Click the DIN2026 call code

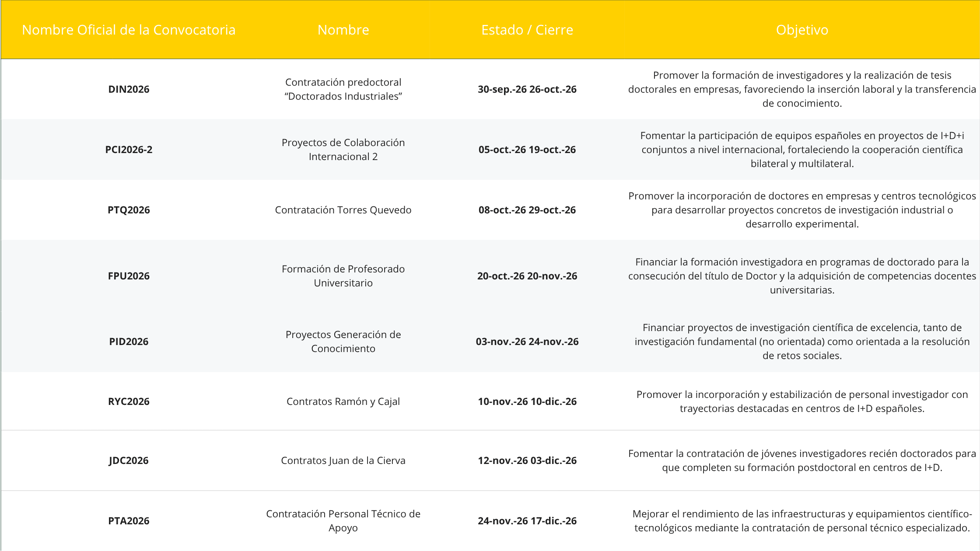(x=129, y=89)
